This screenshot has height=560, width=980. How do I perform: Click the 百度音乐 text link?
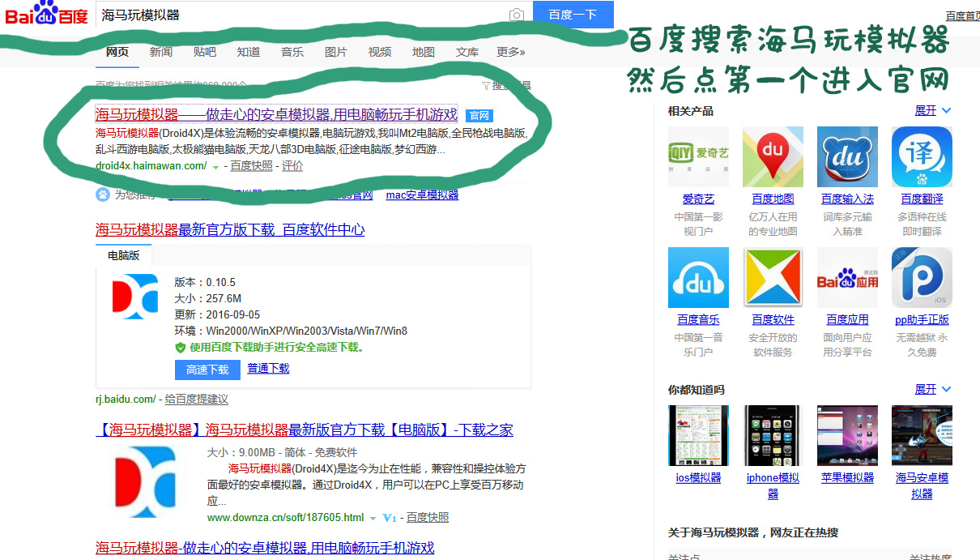coord(698,319)
